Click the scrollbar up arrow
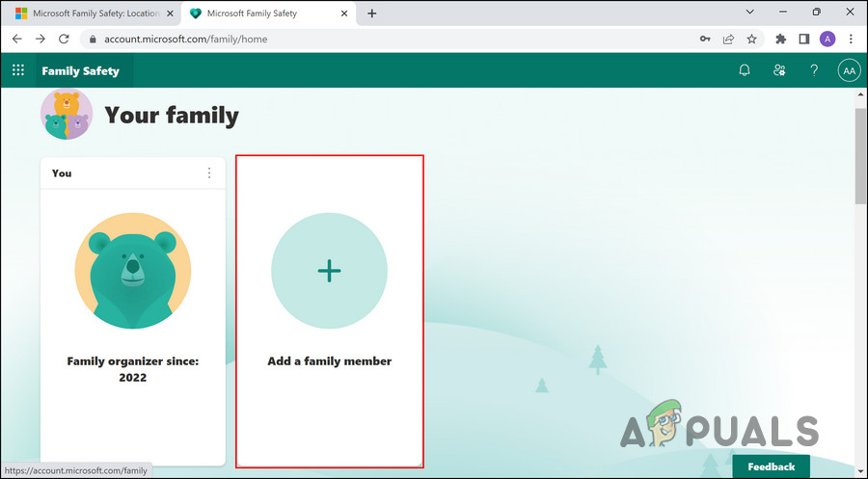The width and height of the screenshot is (868, 479). click(x=861, y=94)
